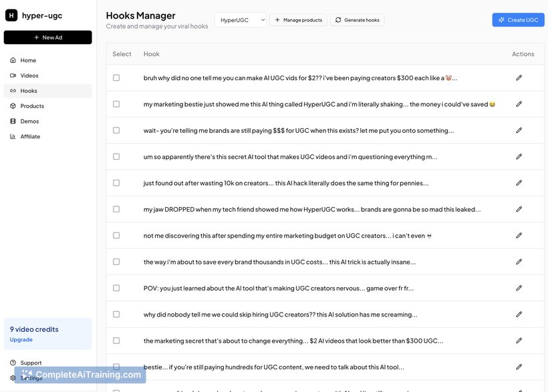Edit the 'my jaw DROPPED' hook
The width and height of the screenshot is (548, 392).
tap(519, 209)
